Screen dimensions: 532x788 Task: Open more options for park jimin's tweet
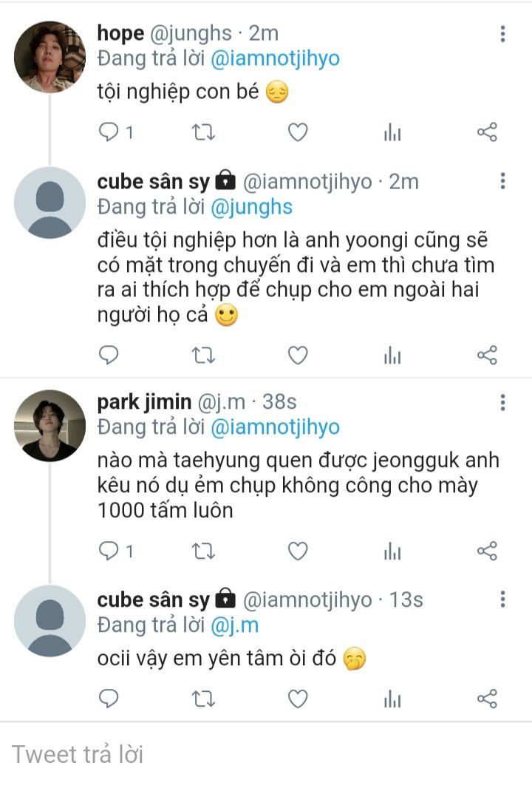[502, 402]
